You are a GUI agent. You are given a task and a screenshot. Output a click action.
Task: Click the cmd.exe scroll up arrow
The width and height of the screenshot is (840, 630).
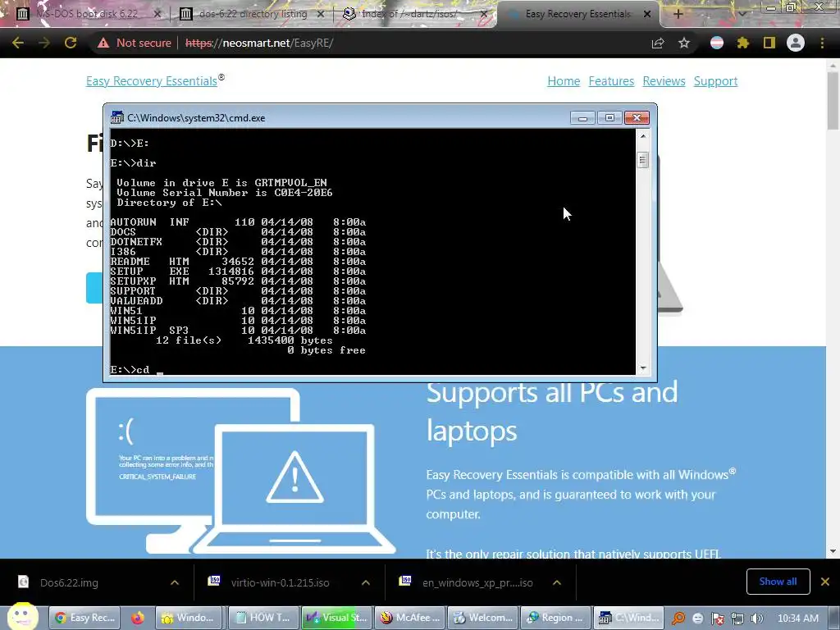(x=643, y=136)
